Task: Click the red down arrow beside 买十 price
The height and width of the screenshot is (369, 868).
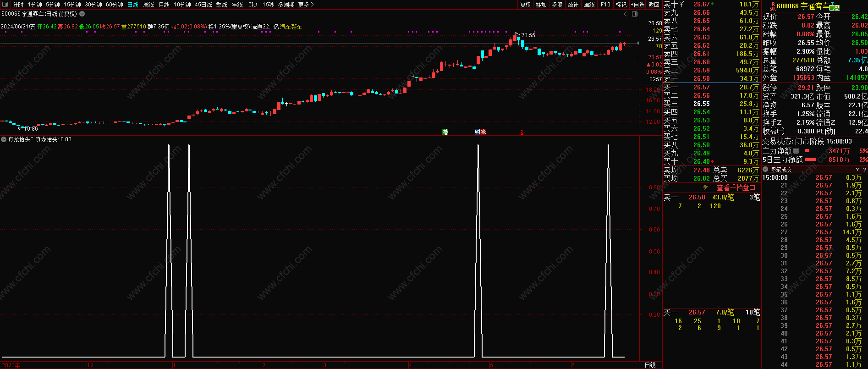Action: [712, 161]
